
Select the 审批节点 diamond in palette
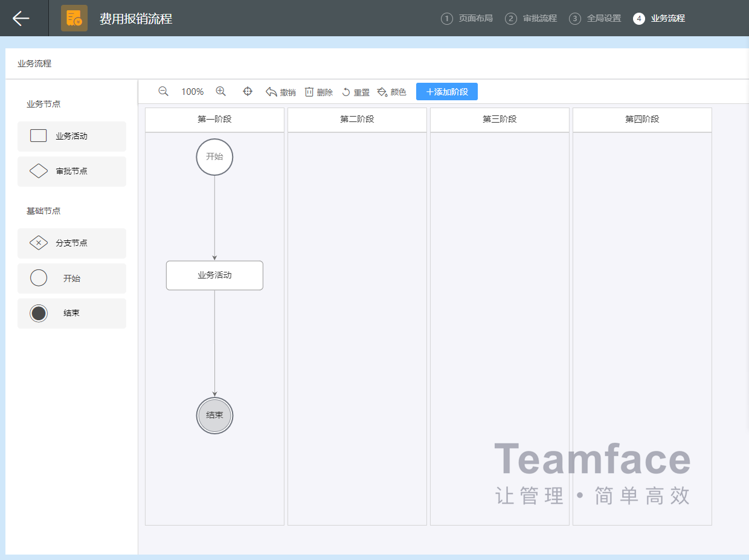pos(72,172)
